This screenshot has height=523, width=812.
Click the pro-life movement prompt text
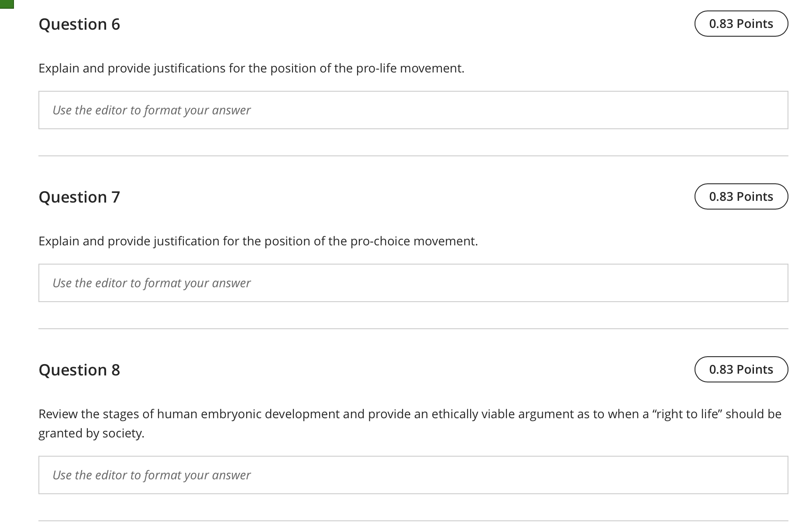click(251, 69)
